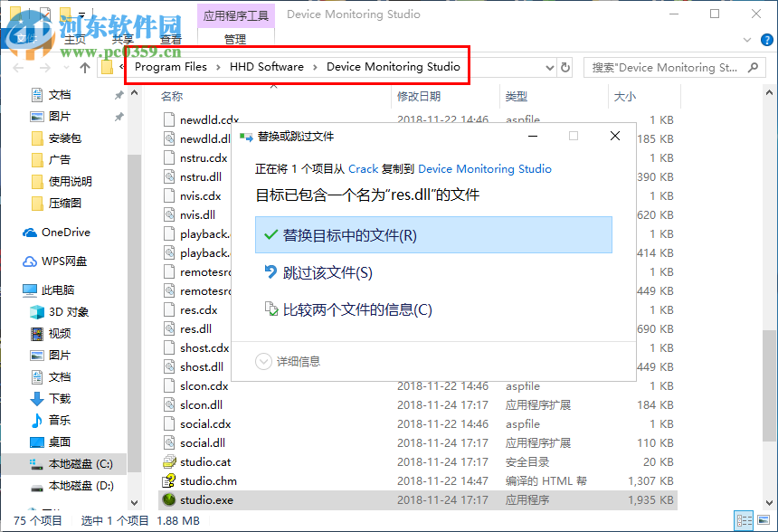Launch studio.exe from the file list

click(x=208, y=499)
